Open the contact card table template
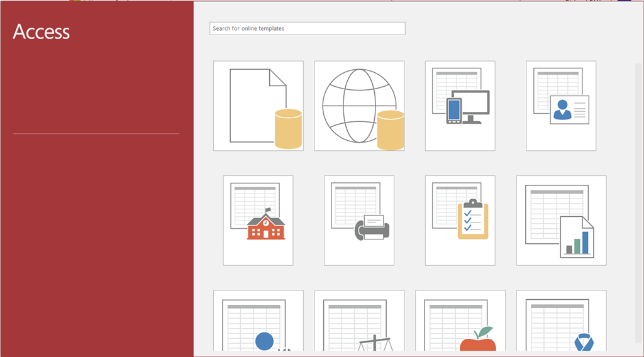 coord(561,106)
